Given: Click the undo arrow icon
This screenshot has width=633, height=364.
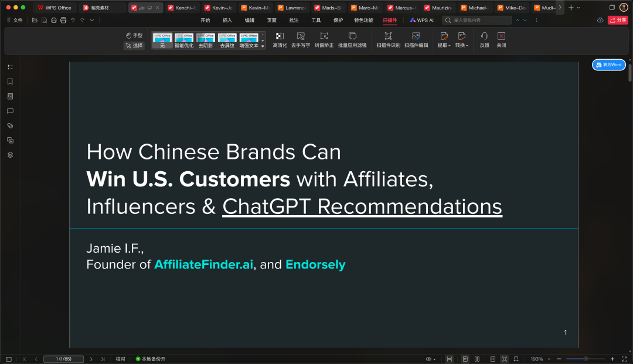Looking at the screenshot, I should (x=73, y=20).
